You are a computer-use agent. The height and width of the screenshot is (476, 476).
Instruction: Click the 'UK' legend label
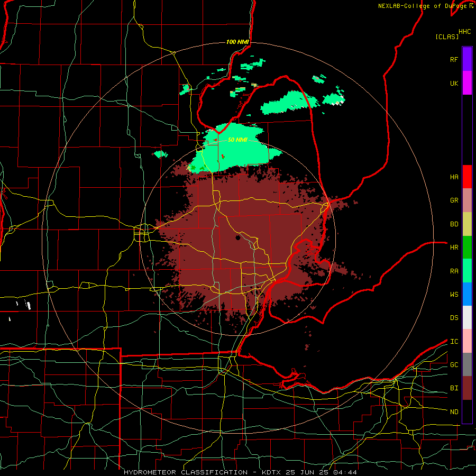[x=454, y=83]
